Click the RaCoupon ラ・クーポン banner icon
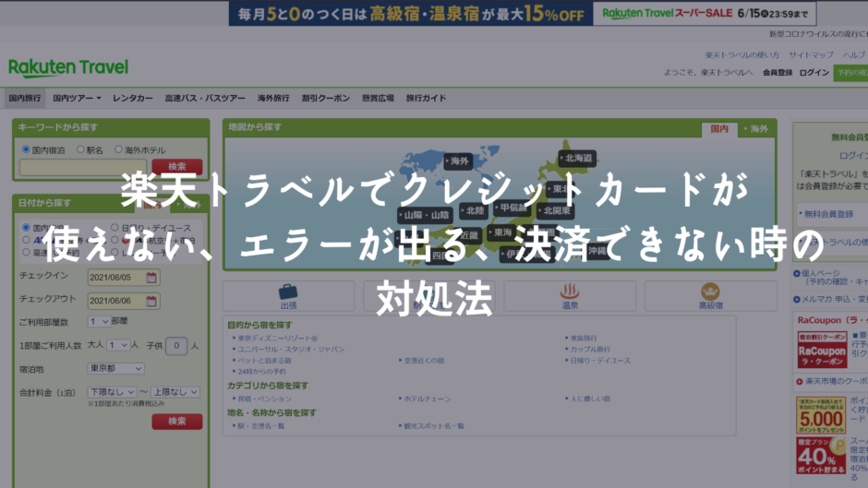The height and width of the screenshot is (488, 868). (822, 350)
